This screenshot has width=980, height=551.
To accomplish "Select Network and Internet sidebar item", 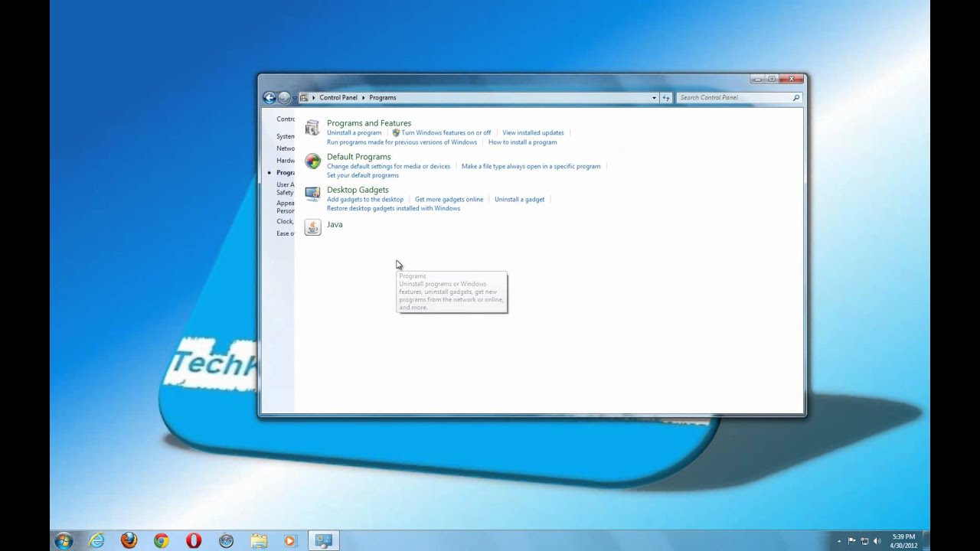I will coord(286,148).
